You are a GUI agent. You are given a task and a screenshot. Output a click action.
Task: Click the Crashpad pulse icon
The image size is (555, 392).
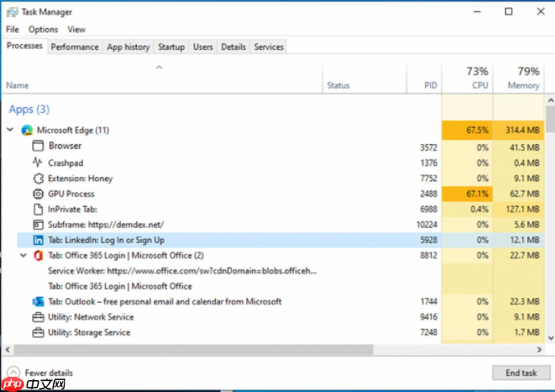click(x=38, y=163)
